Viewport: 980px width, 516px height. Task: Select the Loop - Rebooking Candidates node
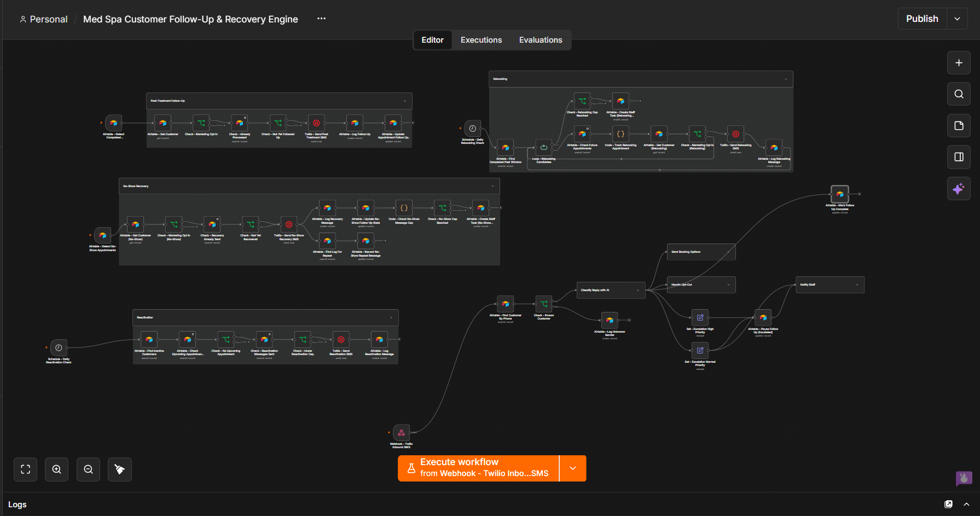pos(544,147)
